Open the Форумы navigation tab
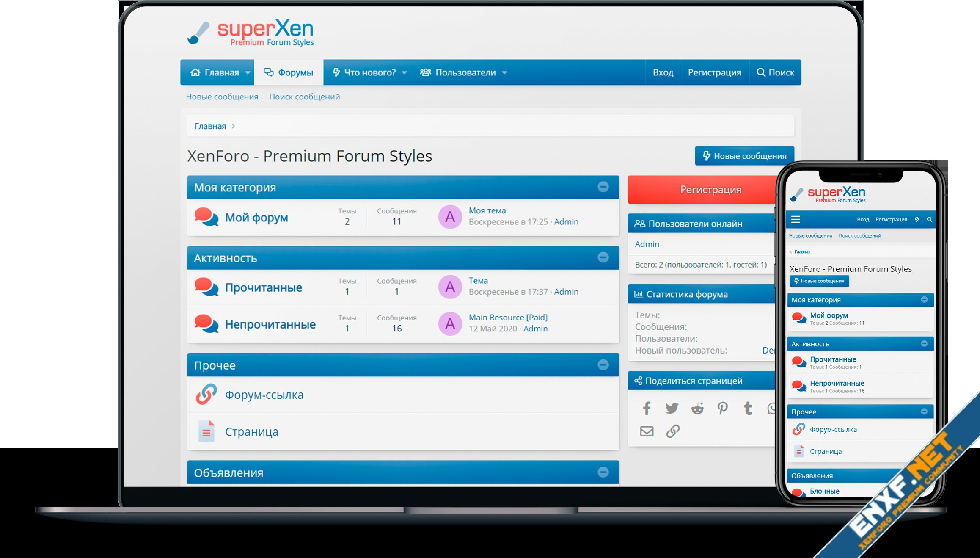Viewport: 980px width, 558px height. click(x=289, y=72)
